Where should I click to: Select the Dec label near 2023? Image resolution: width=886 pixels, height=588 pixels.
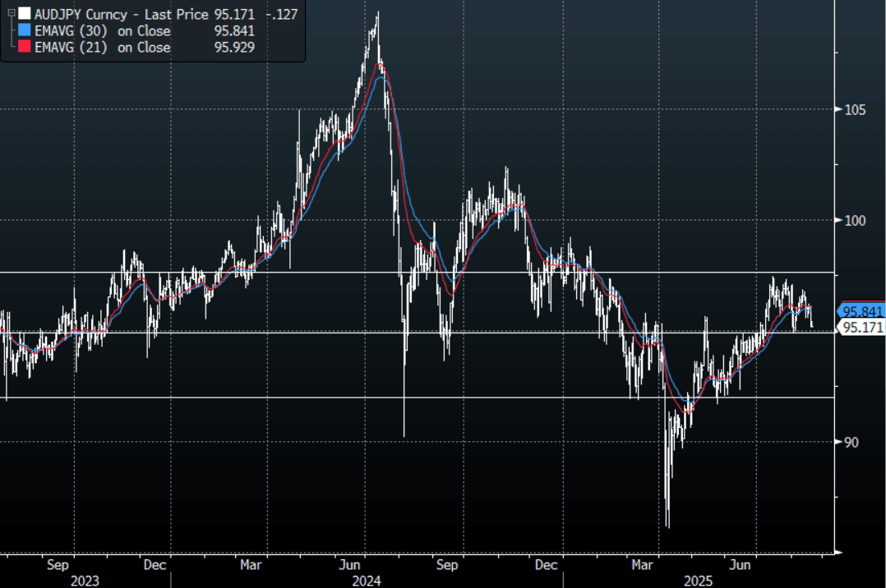pos(155,565)
